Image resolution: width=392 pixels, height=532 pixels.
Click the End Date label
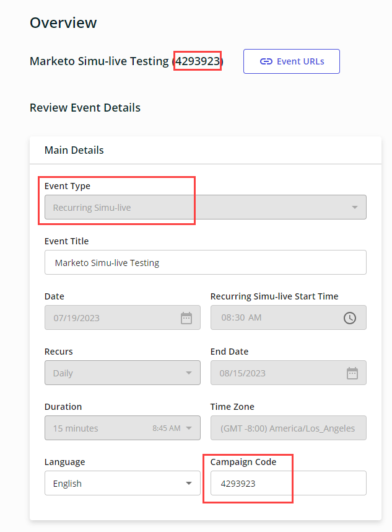click(x=229, y=352)
